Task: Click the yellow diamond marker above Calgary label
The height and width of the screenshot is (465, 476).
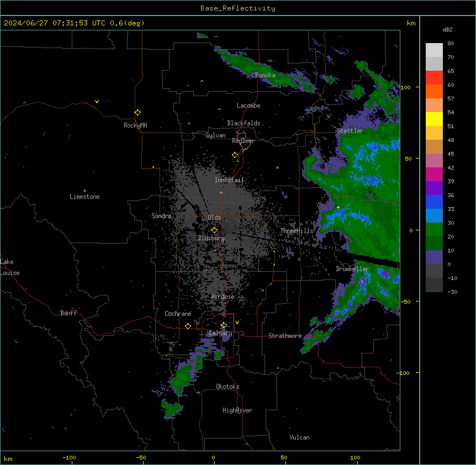Action: (x=224, y=325)
